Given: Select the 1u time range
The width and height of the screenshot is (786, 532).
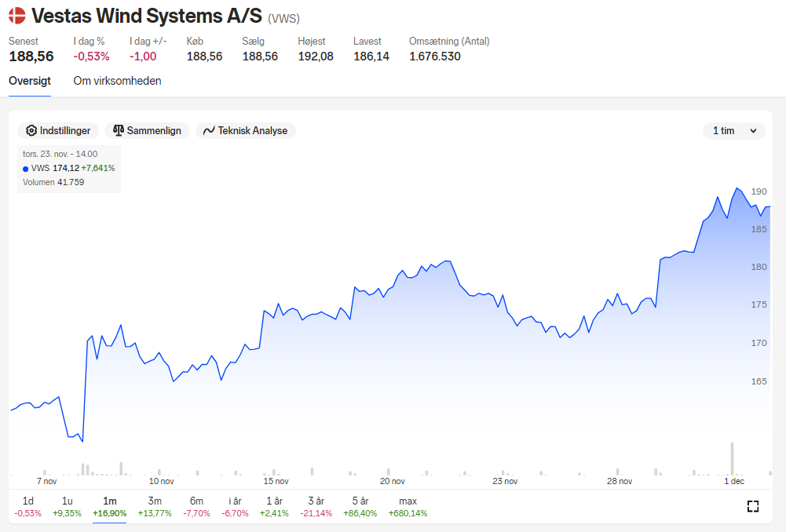Looking at the screenshot, I should point(68,506).
